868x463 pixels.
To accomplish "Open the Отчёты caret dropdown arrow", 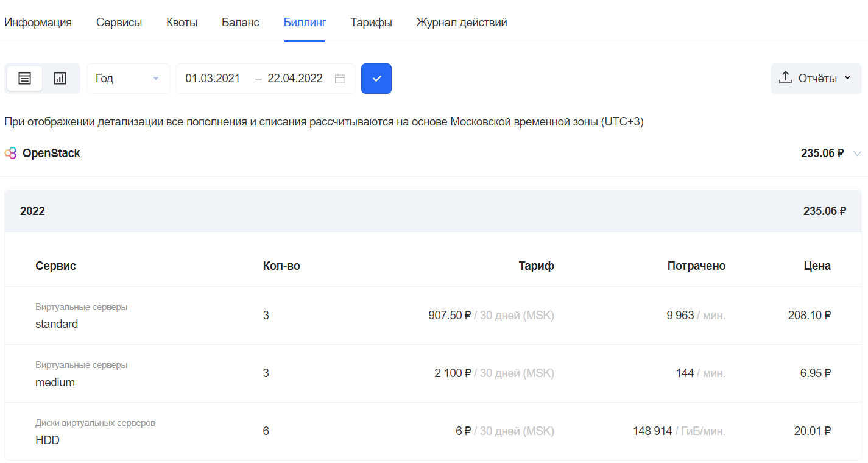I will (x=847, y=79).
